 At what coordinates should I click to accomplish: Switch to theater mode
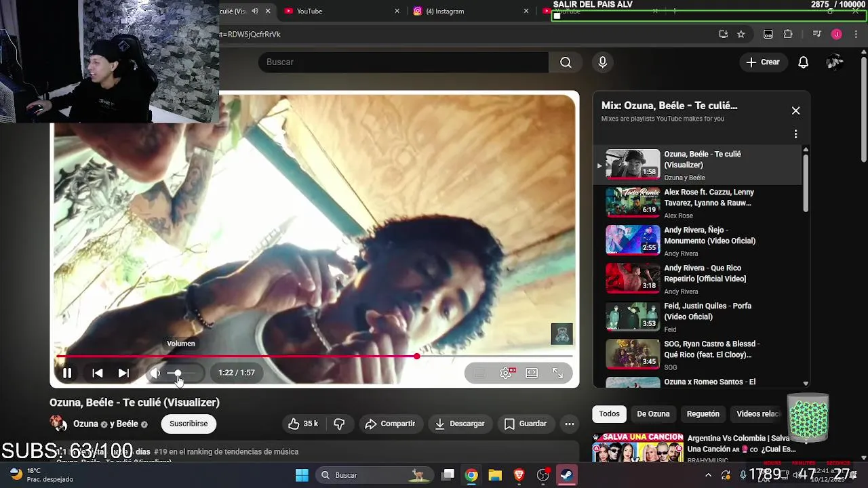tap(532, 373)
